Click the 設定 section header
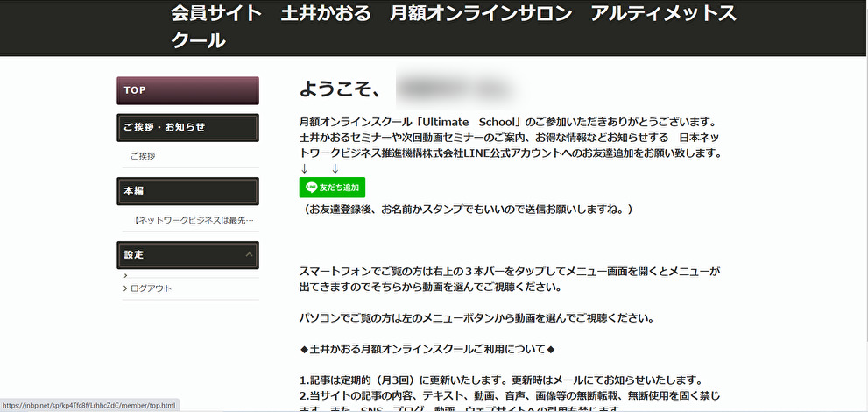This screenshot has width=868, height=412. click(x=187, y=255)
